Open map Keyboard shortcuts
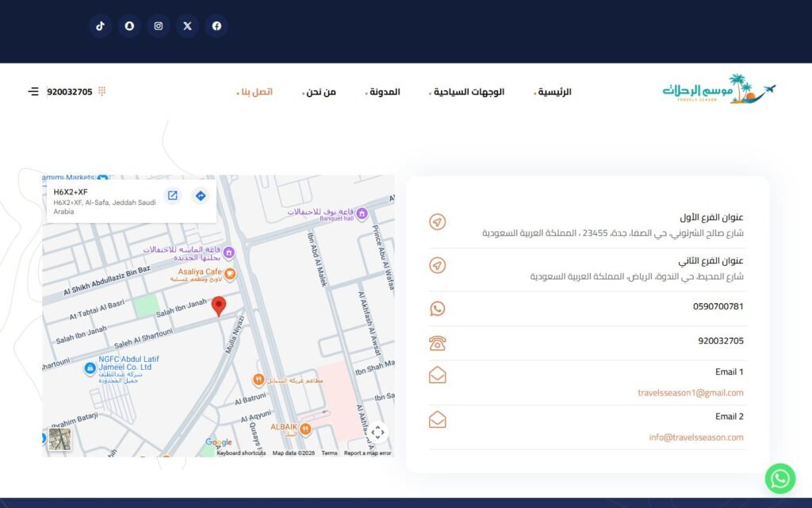Viewport: 812px width, 508px height. click(x=241, y=453)
